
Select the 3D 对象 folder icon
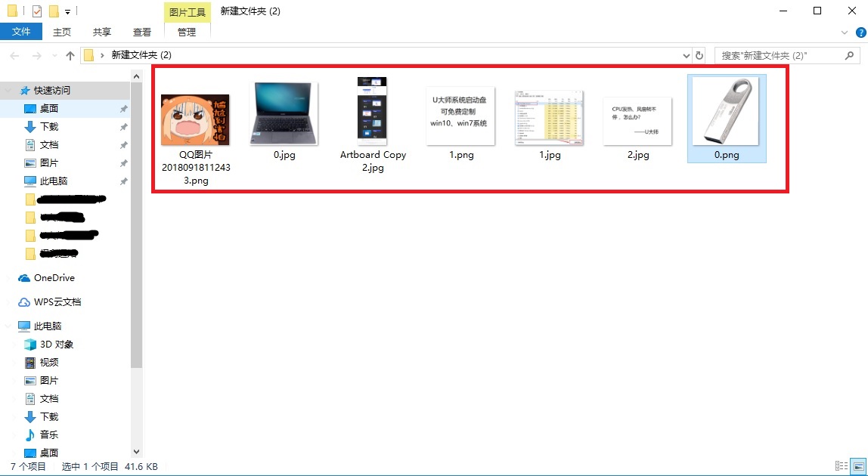click(x=30, y=345)
